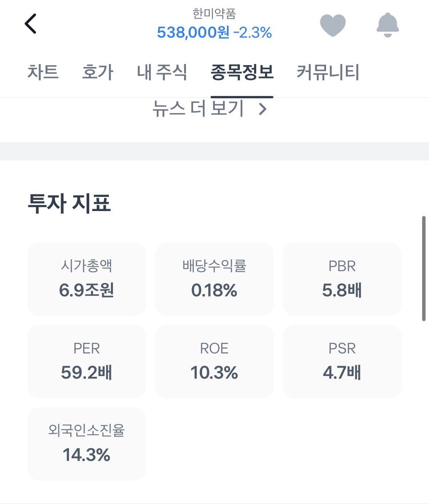Click the 538,000원 price in header

[193, 33]
